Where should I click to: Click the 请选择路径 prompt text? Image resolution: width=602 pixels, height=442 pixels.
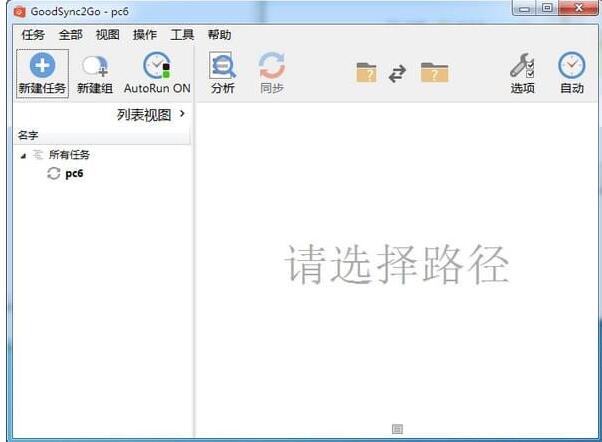pyautogui.click(x=397, y=265)
